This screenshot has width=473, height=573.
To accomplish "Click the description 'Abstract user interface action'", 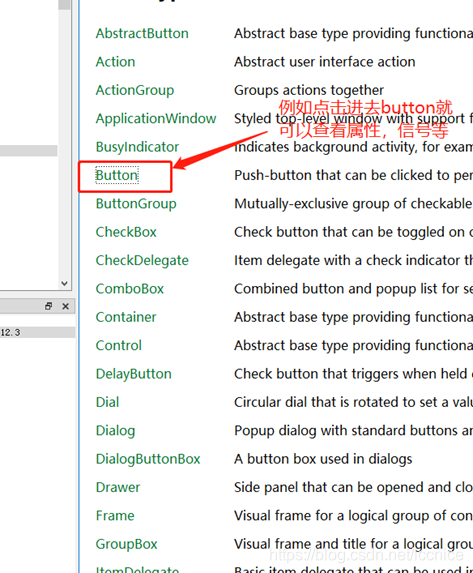I will pyautogui.click(x=325, y=62).
